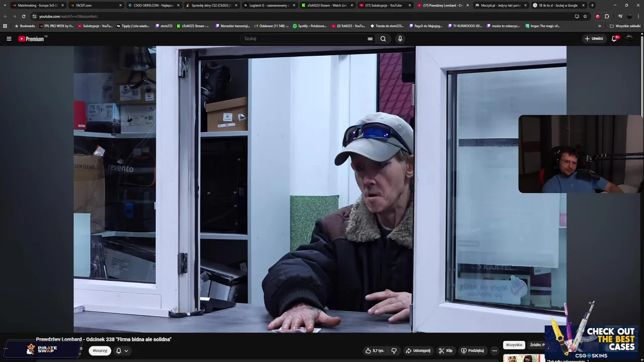Viewport: 644px width, 362px height.
Task: Click the youtube.com address bar URL
Action: click(68, 16)
